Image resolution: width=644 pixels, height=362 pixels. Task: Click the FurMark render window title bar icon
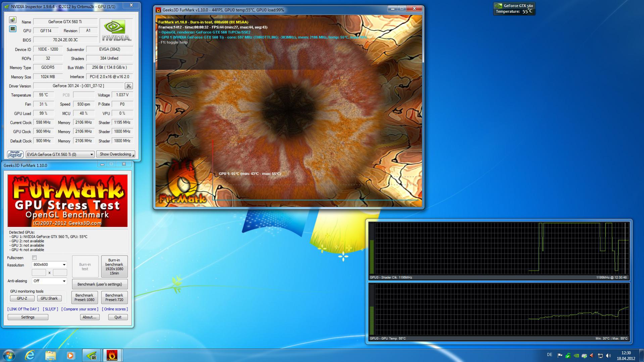click(158, 10)
